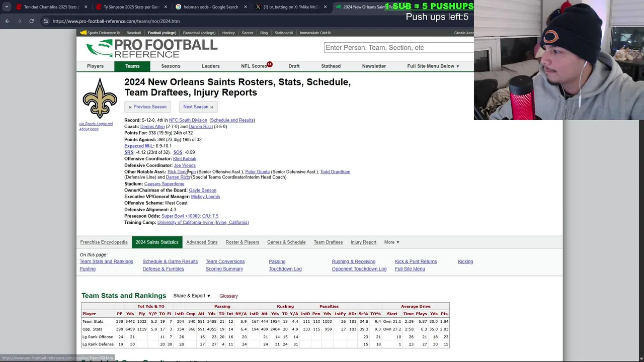Screen dimensions: 644x362
Task: Open Injury Report tab
Action: pyautogui.click(x=363, y=242)
